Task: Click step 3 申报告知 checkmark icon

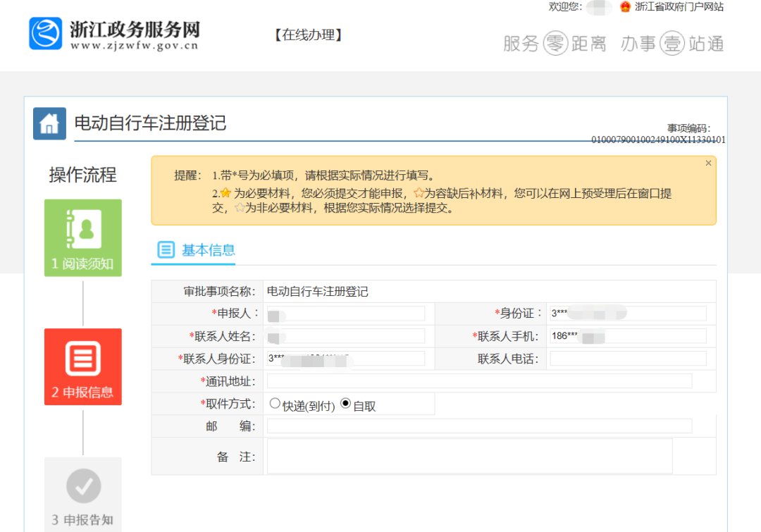Action: coord(83,485)
